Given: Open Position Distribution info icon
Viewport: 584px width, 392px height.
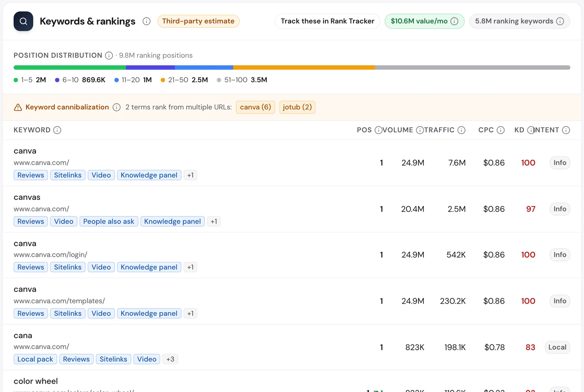Looking at the screenshot, I should 109,56.
